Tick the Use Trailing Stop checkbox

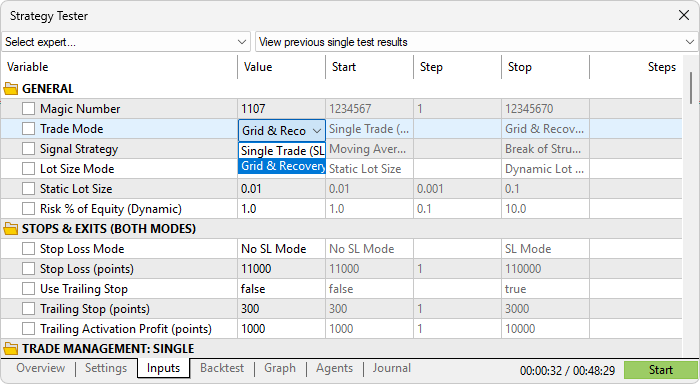(x=28, y=289)
